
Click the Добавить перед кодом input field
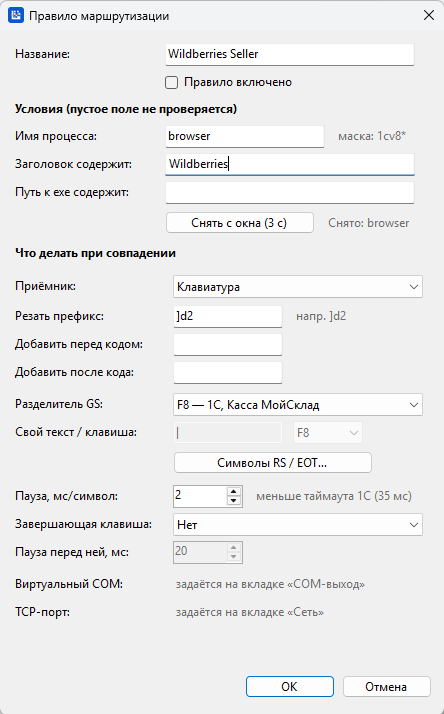pos(228,344)
